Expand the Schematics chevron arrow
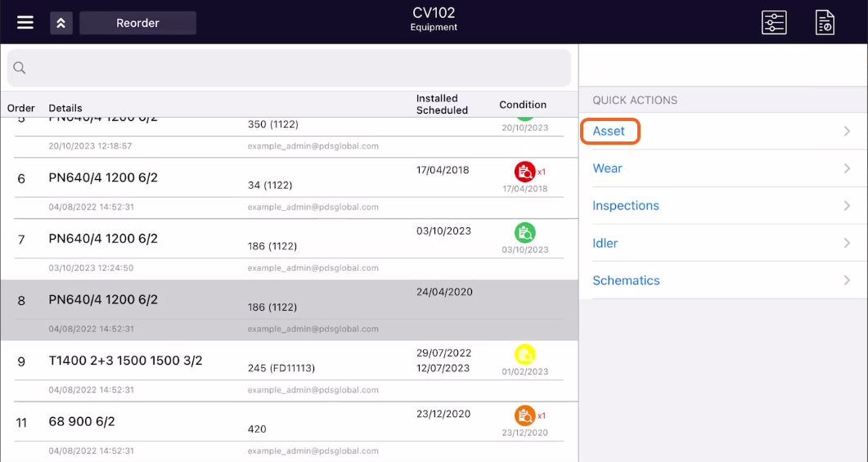The height and width of the screenshot is (462, 868). pyautogui.click(x=847, y=280)
